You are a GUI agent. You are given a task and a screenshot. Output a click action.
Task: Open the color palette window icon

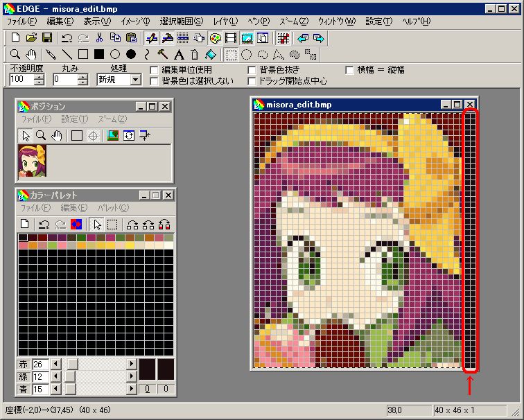coord(215,37)
